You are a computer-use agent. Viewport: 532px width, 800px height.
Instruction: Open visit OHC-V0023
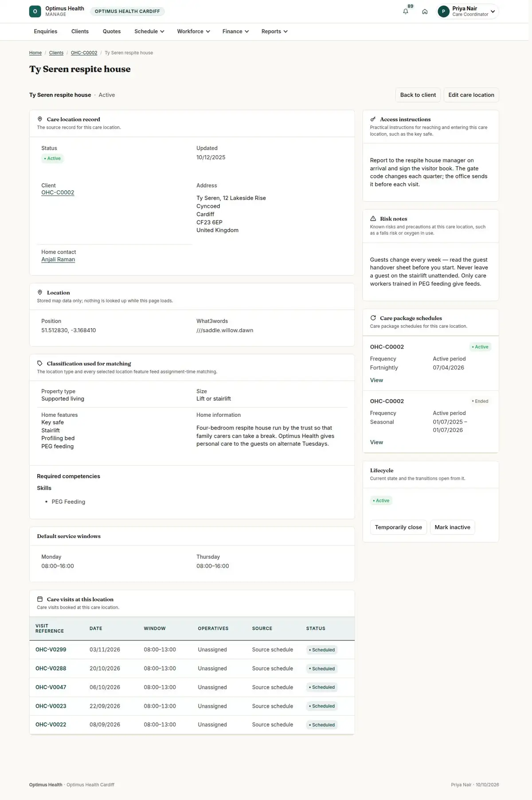(x=51, y=706)
